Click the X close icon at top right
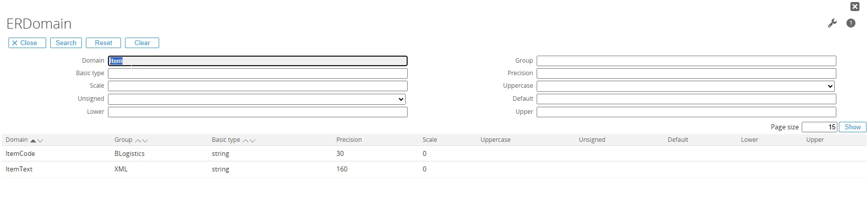Image resolution: width=868 pixels, height=207 pixels. tap(854, 7)
